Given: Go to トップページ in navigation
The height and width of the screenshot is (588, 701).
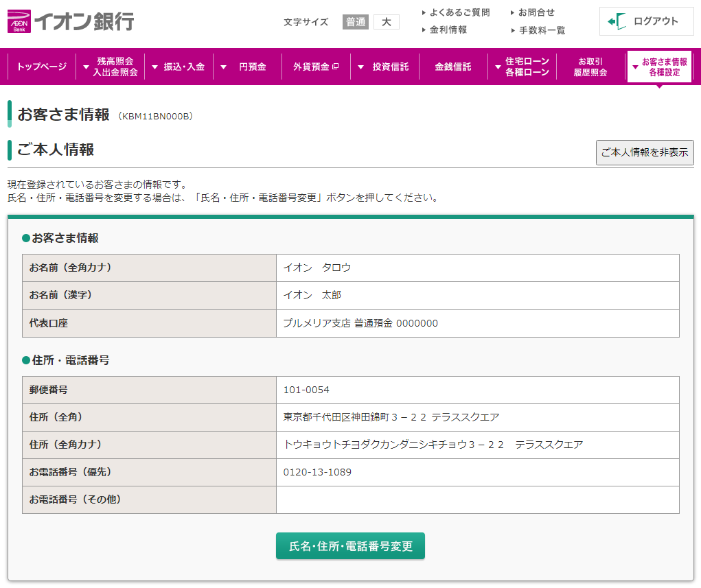Looking at the screenshot, I should click(x=41, y=67).
